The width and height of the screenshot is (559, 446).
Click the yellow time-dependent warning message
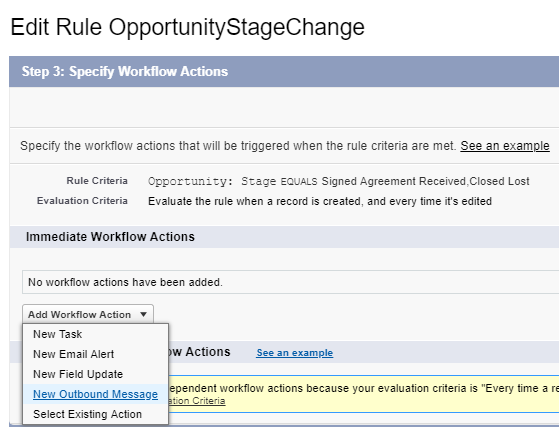pos(364,394)
